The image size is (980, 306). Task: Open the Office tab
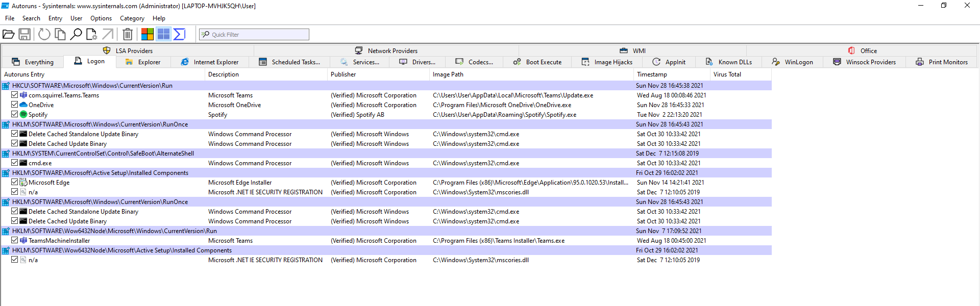[x=863, y=50]
